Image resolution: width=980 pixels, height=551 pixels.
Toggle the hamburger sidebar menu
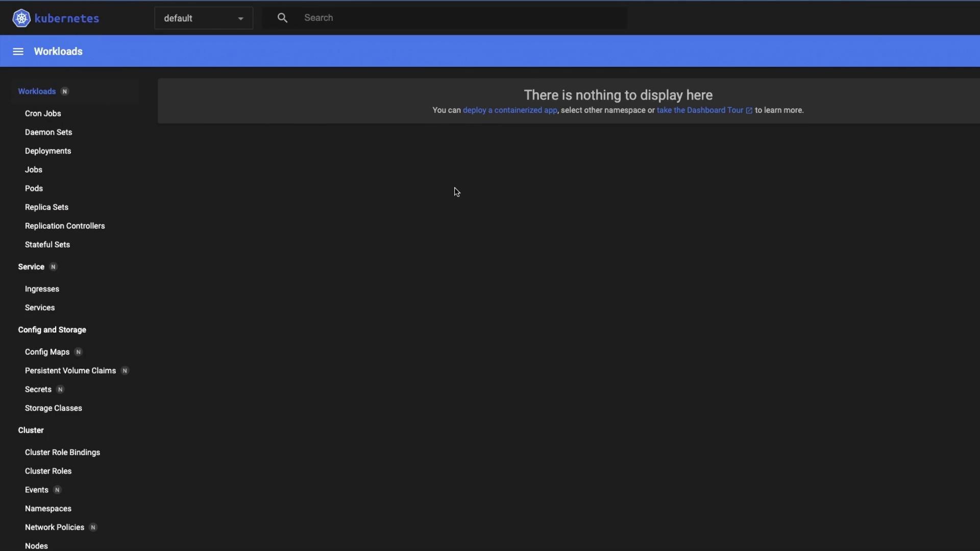[x=18, y=52]
